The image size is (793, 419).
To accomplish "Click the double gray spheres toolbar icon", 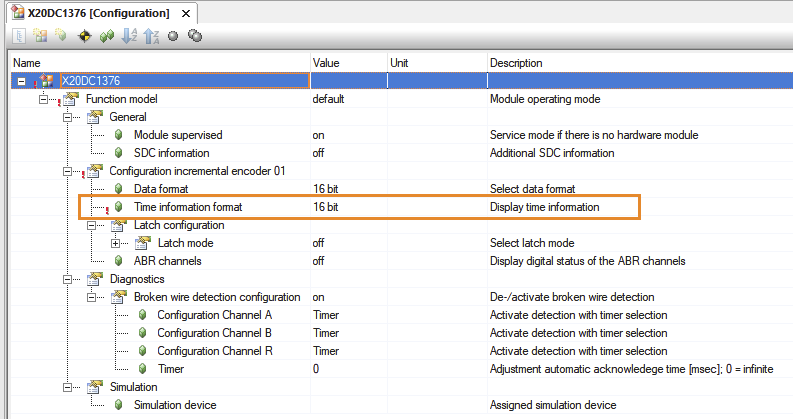I will point(195,36).
